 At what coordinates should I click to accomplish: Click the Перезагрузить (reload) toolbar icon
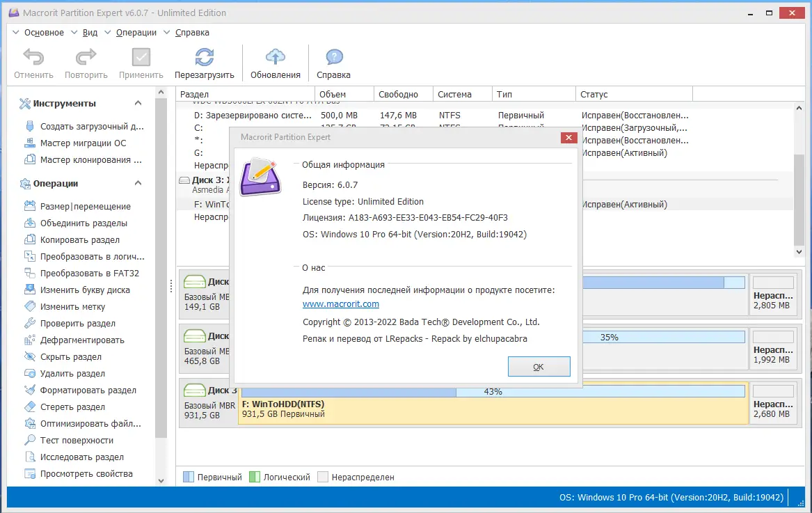coord(204,62)
